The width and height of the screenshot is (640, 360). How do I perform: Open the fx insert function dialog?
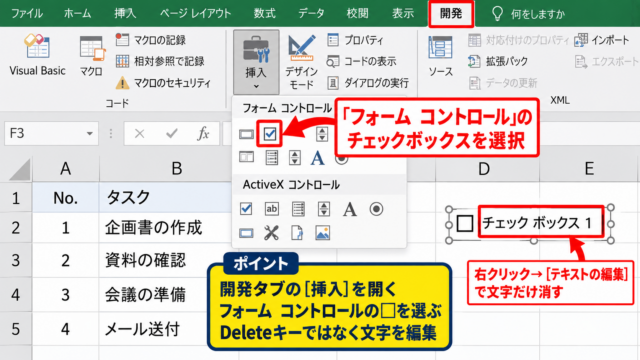[x=203, y=133]
